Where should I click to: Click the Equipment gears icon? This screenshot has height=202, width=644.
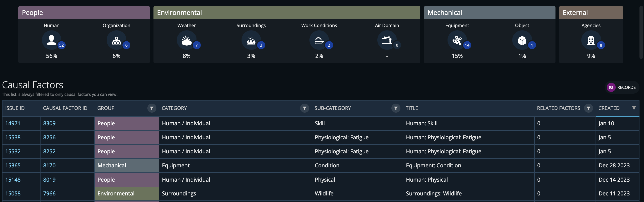[457, 40]
